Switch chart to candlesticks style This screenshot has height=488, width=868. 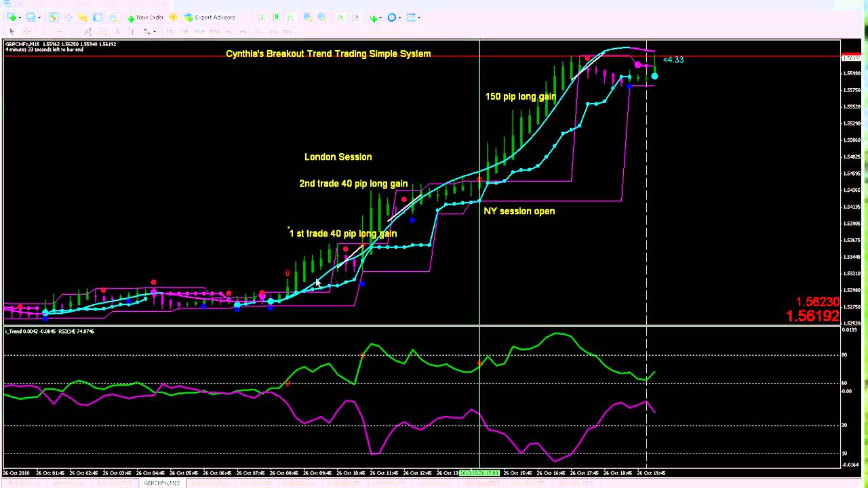[x=276, y=18]
